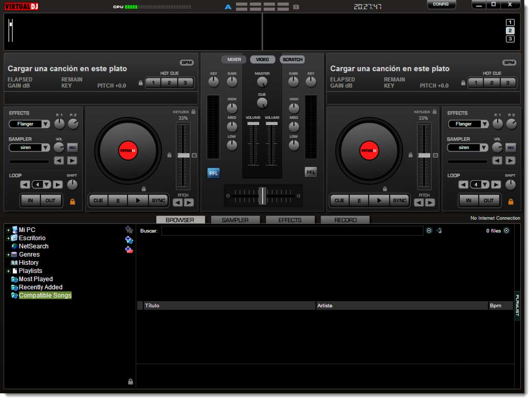
Task: Toggle left deck orange loop lock
Action: 72,201
